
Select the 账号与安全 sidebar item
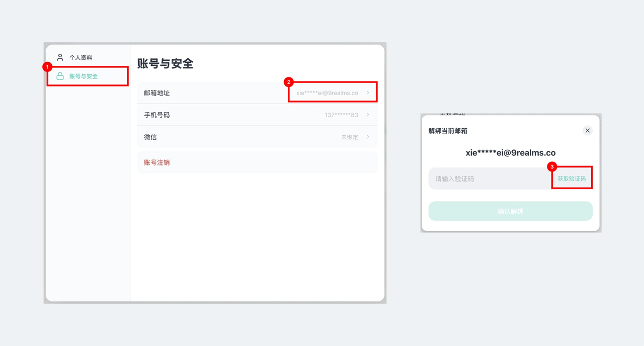pyautogui.click(x=84, y=76)
